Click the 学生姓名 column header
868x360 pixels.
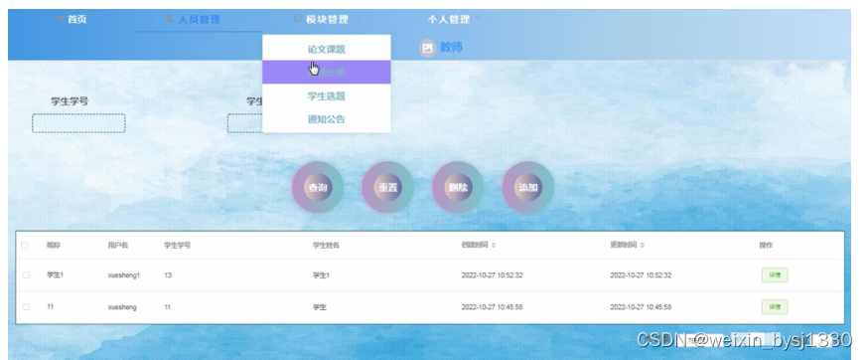coord(326,246)
